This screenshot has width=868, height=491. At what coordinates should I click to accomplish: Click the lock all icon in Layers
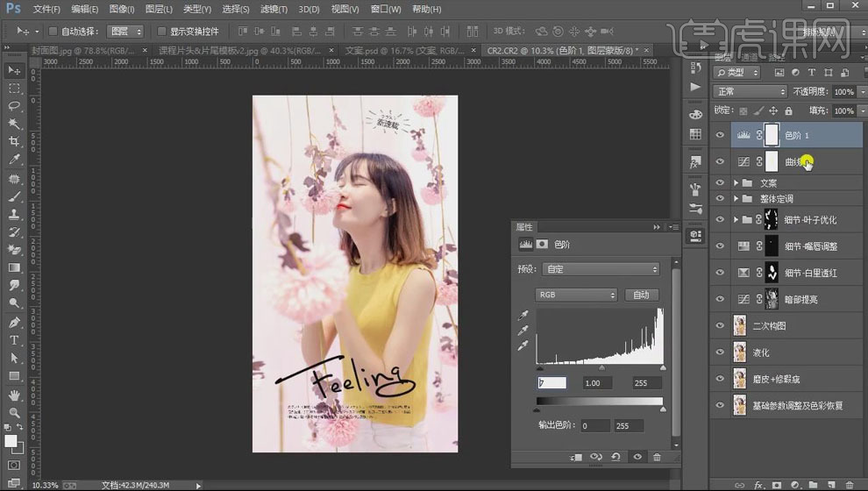[x=789, y=111]
